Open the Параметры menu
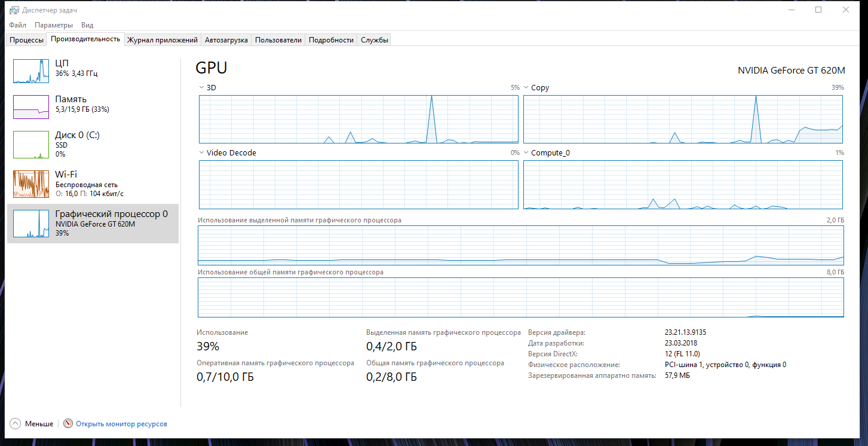The width and height of the screenshot is (868, 446). click(54, 25)
